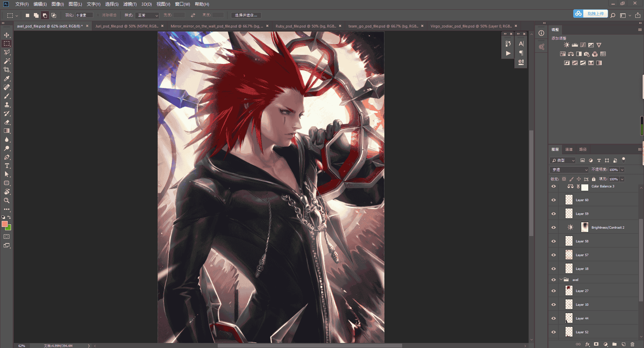Hide the Layer 27 layer

(x=554, y=291)
